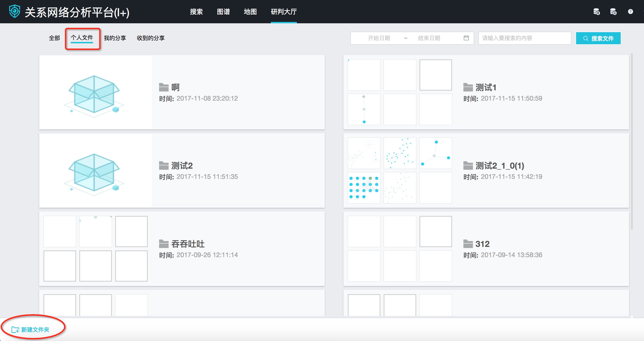Open the empty box thumbnail of folder 啊
The image size is (644, 341).
coord(95,92)
